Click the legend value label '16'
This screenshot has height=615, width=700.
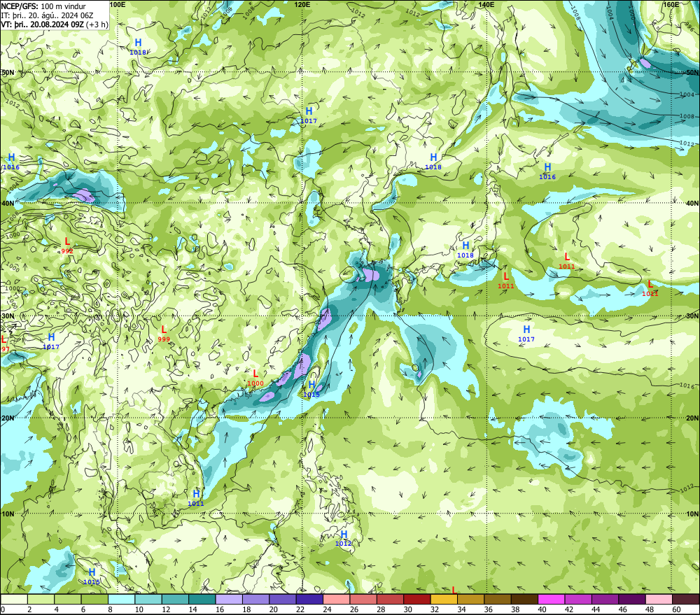[x=220, y=609]
